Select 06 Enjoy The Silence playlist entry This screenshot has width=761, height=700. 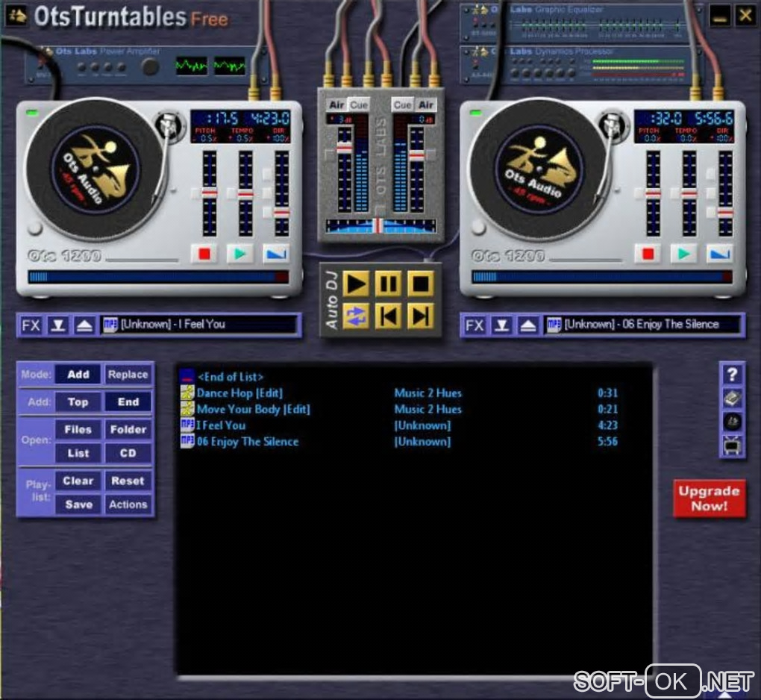tap(399, 441)
